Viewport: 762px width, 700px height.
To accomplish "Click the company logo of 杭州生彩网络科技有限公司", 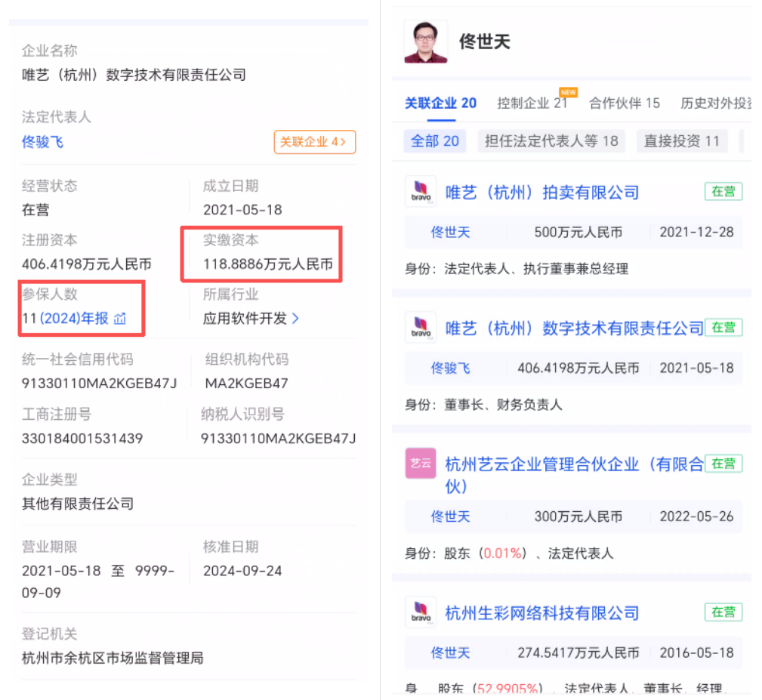I will point(420,612).
